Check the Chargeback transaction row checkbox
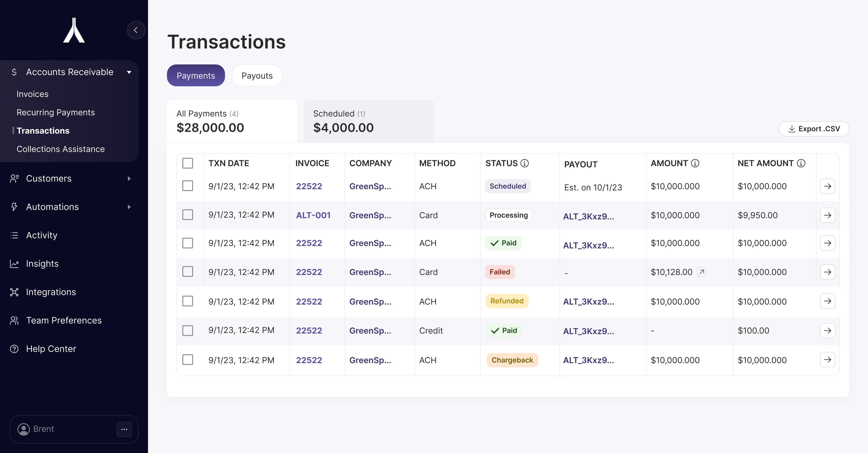 point(188,360)
